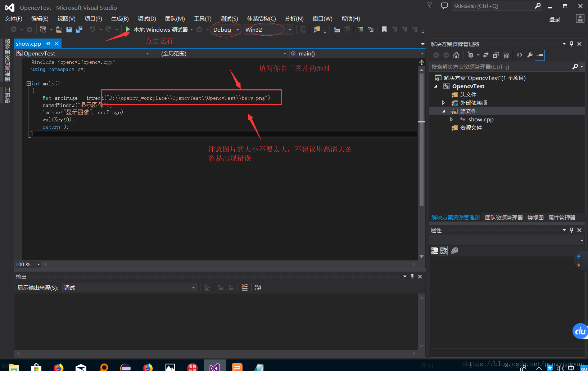Switch to the 团队资源管理器 tab
The height and width of the screenshot is (371, 588).
[504, 218]
